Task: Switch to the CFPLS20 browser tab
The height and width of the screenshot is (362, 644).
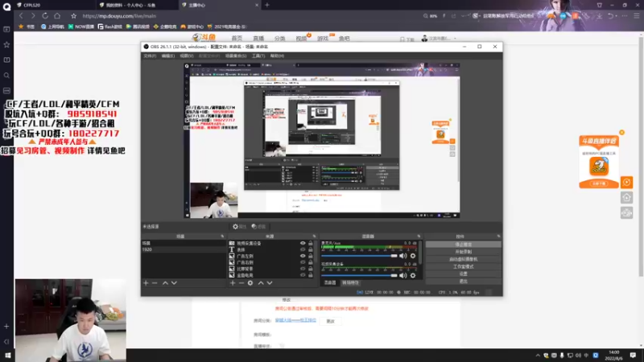Action: [x=53, y=5]
